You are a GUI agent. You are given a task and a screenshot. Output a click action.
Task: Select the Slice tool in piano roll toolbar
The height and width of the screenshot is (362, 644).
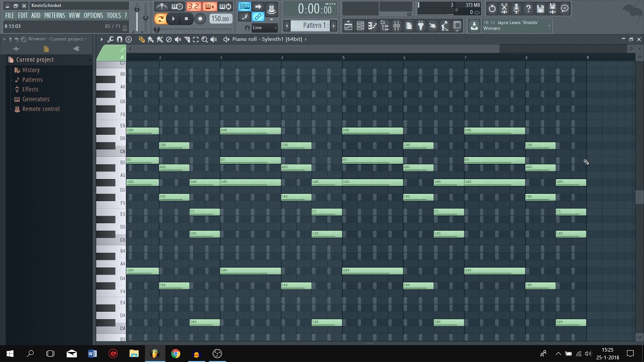tap(187, 39)
